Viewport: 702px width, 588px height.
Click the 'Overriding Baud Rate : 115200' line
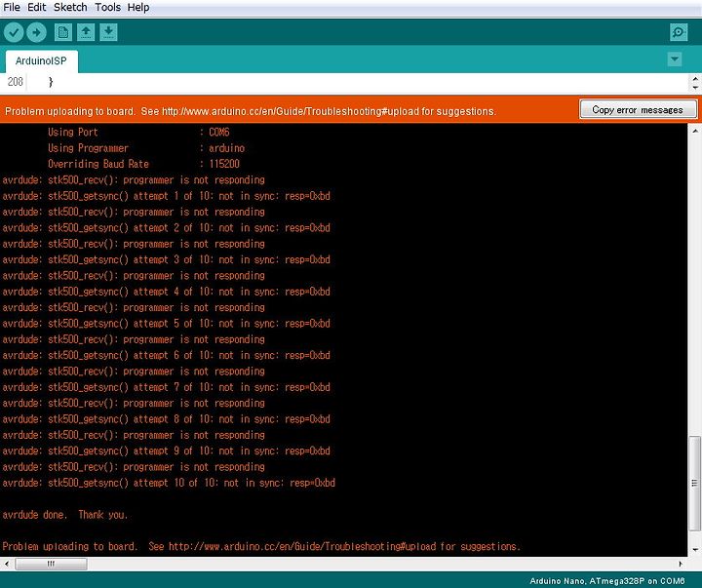coord(143,164)
